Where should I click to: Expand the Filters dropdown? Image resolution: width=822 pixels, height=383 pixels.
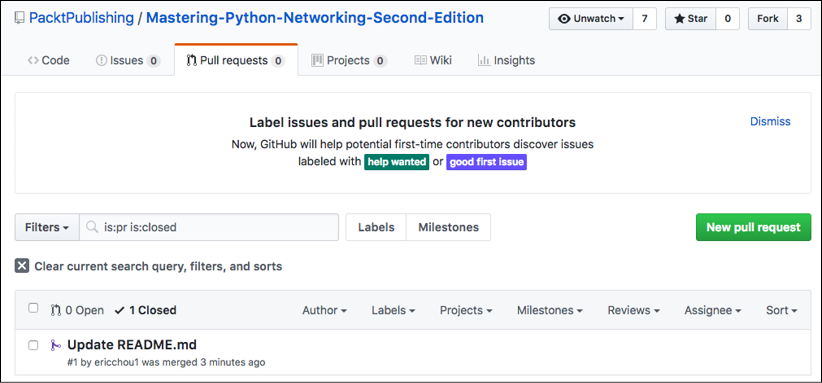click(x=47, y=227)
